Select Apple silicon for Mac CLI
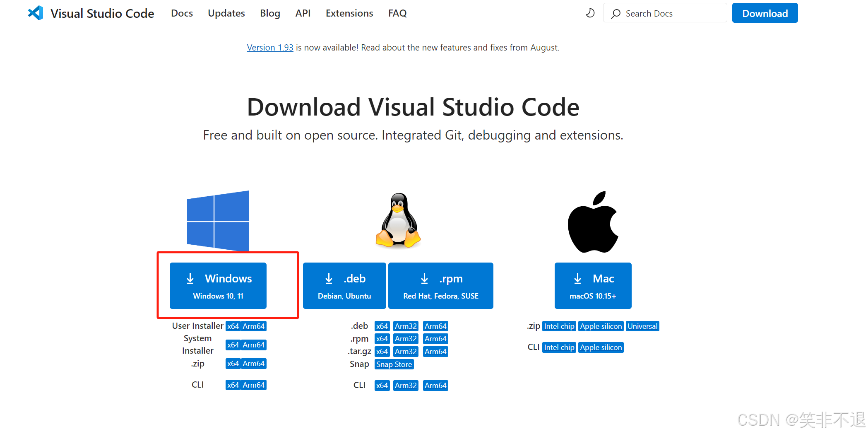Screen dimensions: 868x434 601,347
